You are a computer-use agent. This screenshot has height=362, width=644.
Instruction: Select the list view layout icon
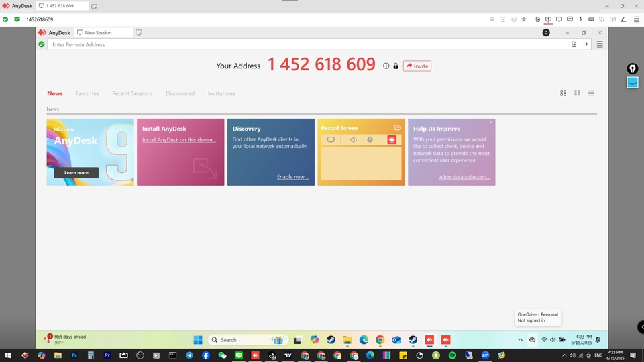pyautogui.click(x=591, y=93)
